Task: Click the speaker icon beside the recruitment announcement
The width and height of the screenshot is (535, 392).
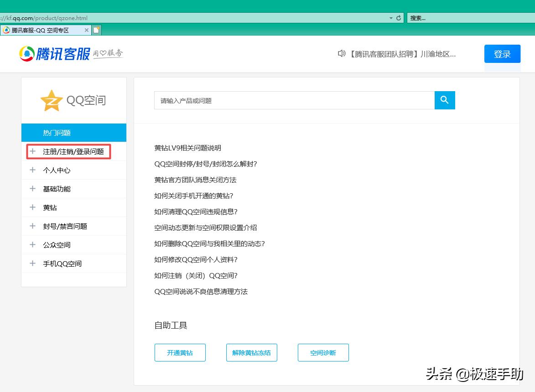Action: pos(342,53)
